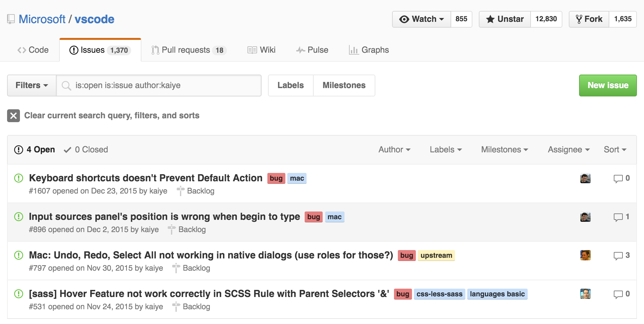The width and height of the screenshot is (644, 324).
Task: Click the Unstar button
Action: [505, 19]
